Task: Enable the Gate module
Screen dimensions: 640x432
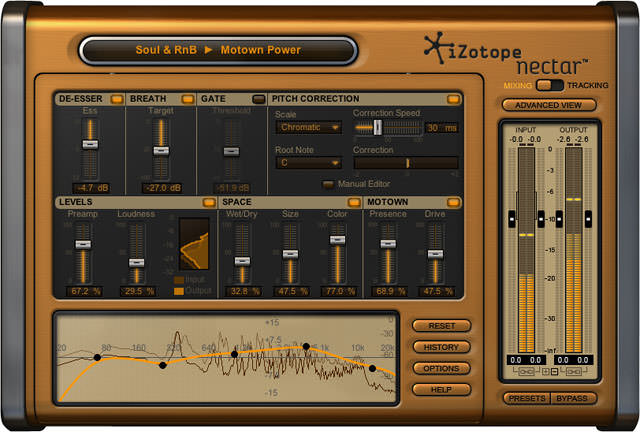Action: point(259,99)
